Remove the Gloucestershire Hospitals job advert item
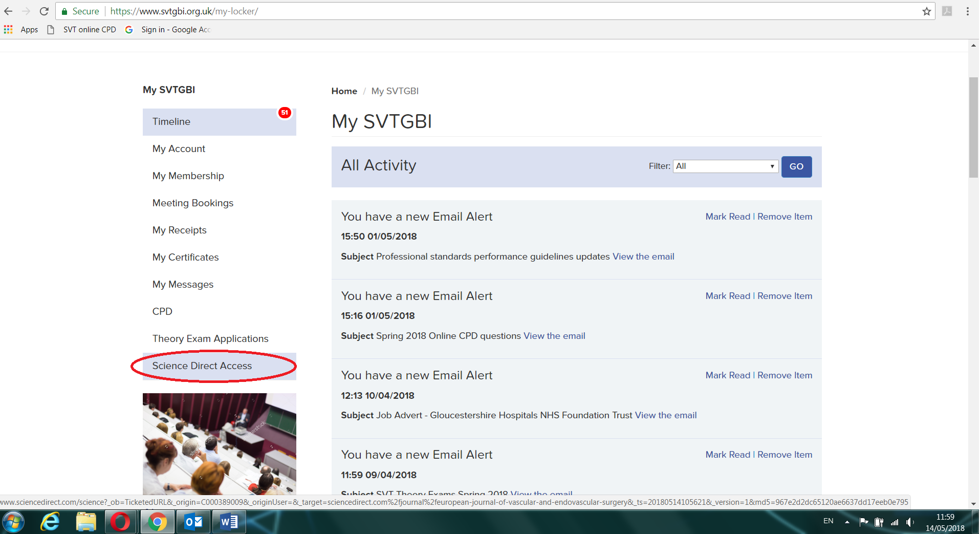 coord(785,375)
